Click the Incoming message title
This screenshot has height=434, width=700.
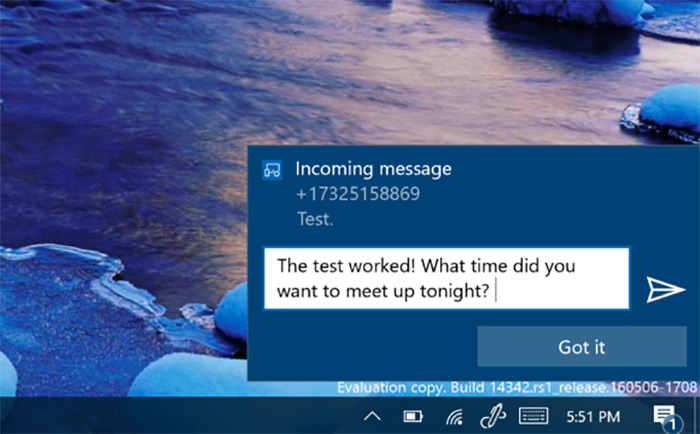(x=373, y=169)
